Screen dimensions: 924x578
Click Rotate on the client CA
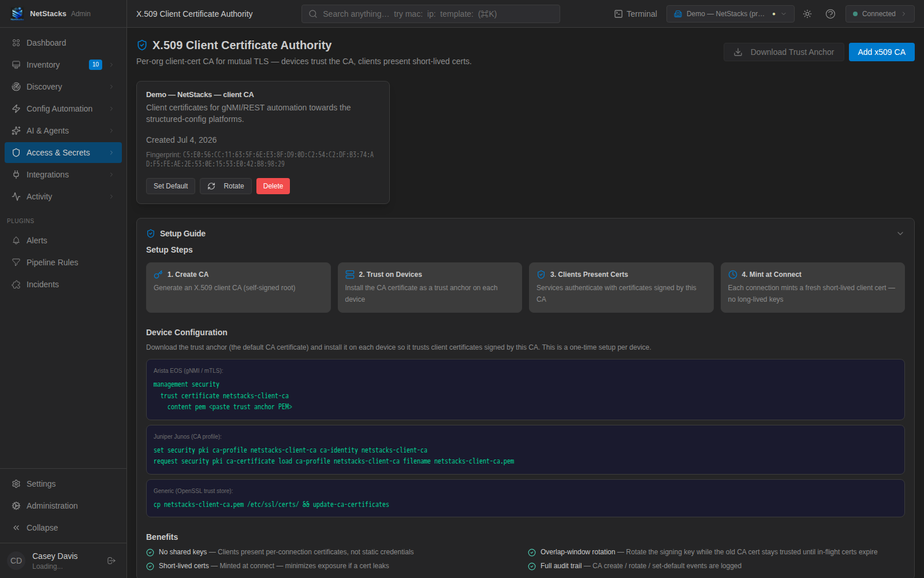pos(226,186)
